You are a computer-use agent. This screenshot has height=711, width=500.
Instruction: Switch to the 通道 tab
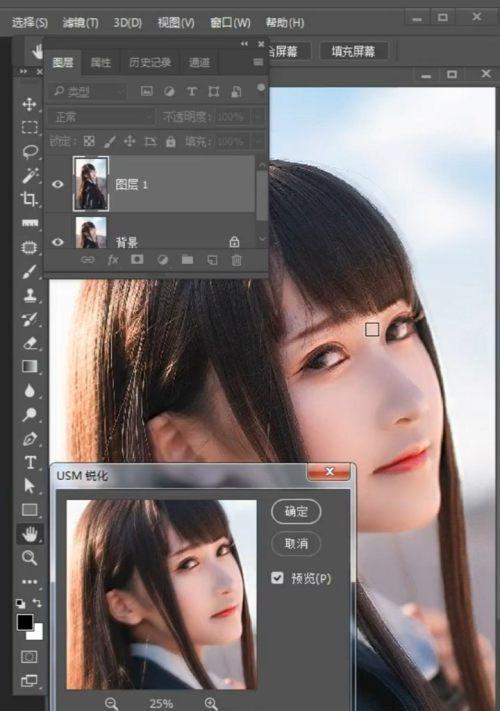pyautogui.click(x=199, y=63)
